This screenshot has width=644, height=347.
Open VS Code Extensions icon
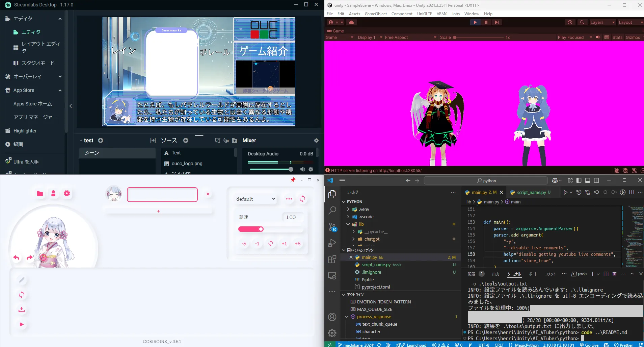332,259
